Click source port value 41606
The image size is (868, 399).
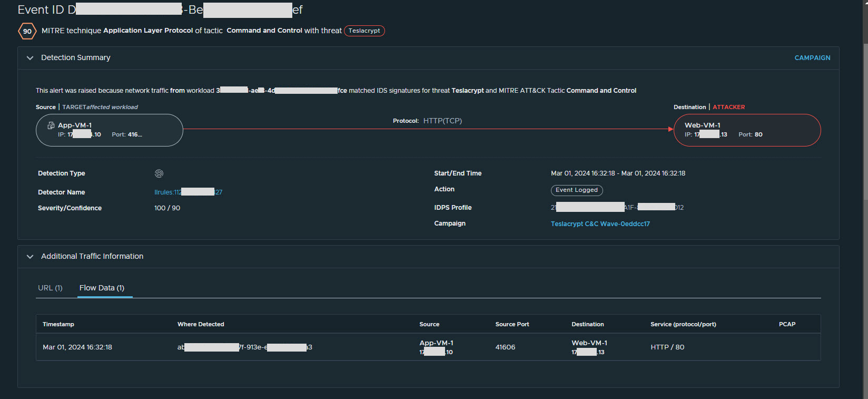click(x=505, y=347)
